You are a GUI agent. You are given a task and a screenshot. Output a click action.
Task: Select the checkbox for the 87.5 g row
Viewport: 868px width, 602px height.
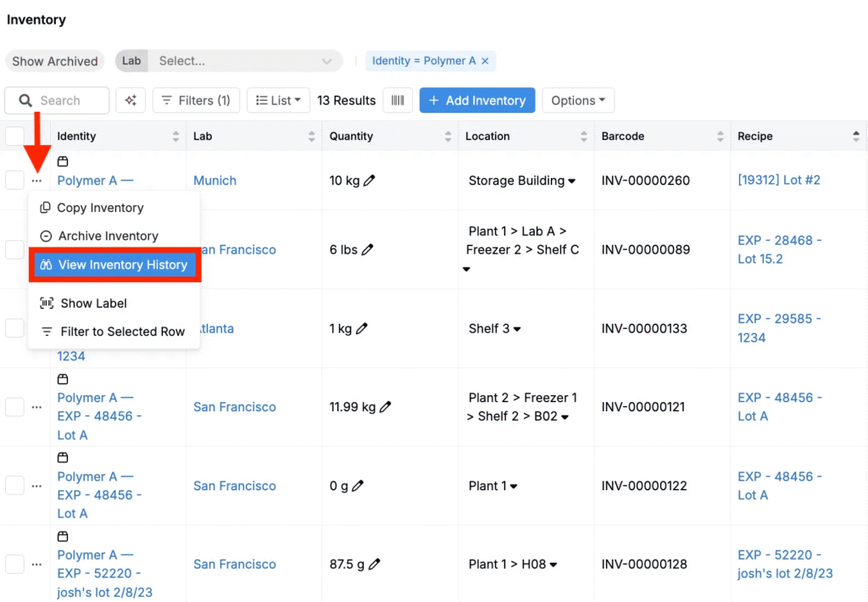(x=15, y=564)
